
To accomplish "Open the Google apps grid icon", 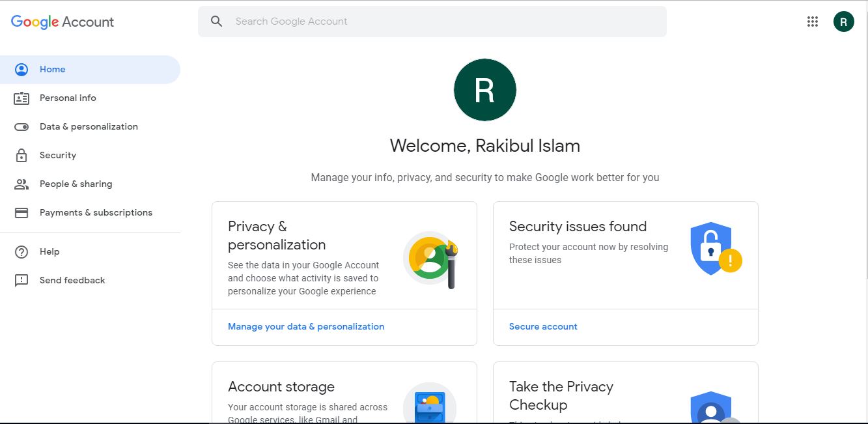I will (812, 21).
